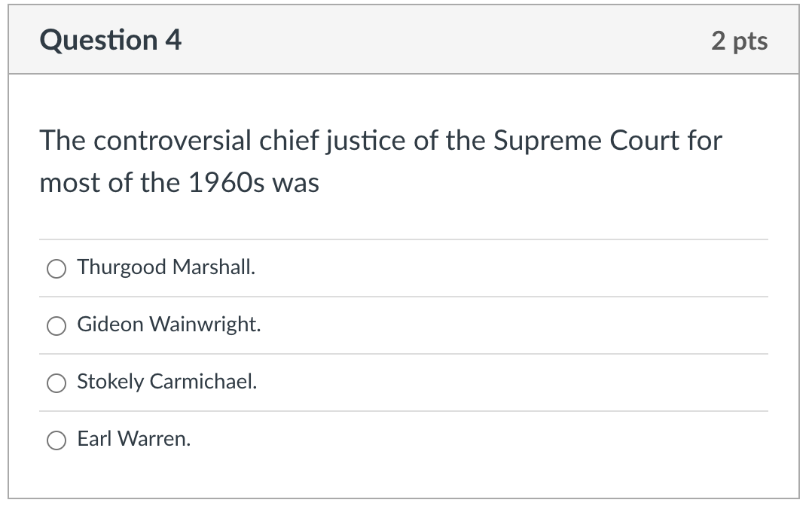The height and width of the screenshot is (512, 812).
Task: Click the word 'Carmichael.' in third answer
Action: point(203,382)
